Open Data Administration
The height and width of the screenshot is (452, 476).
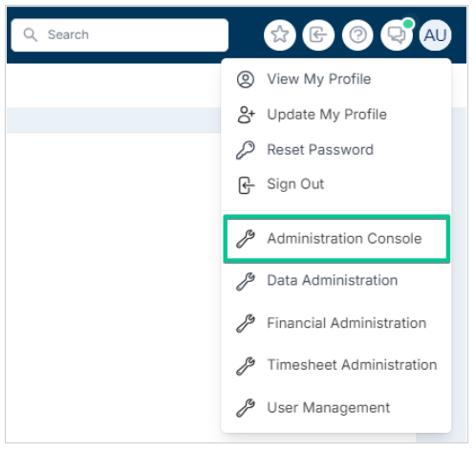(x=336, y=281)
